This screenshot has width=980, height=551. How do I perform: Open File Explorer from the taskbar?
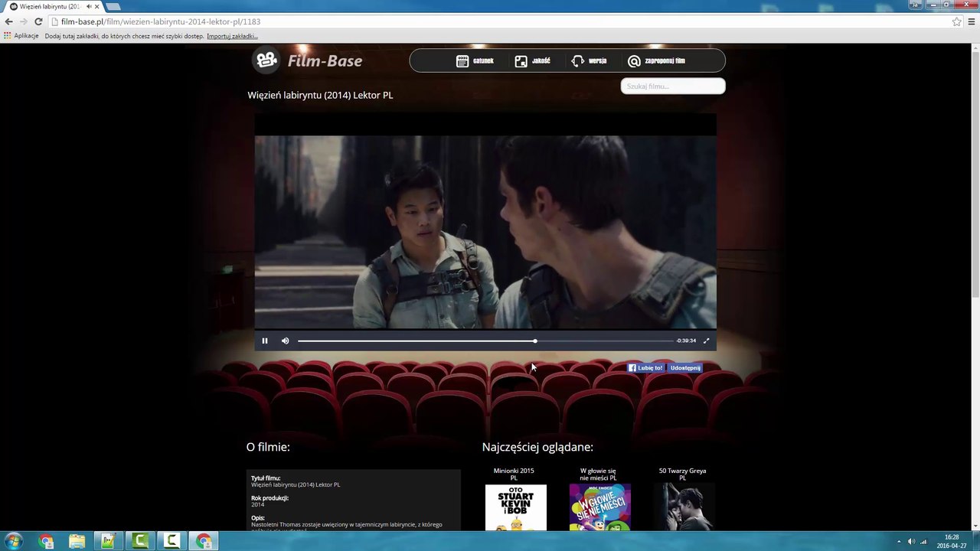pos(77,542)
